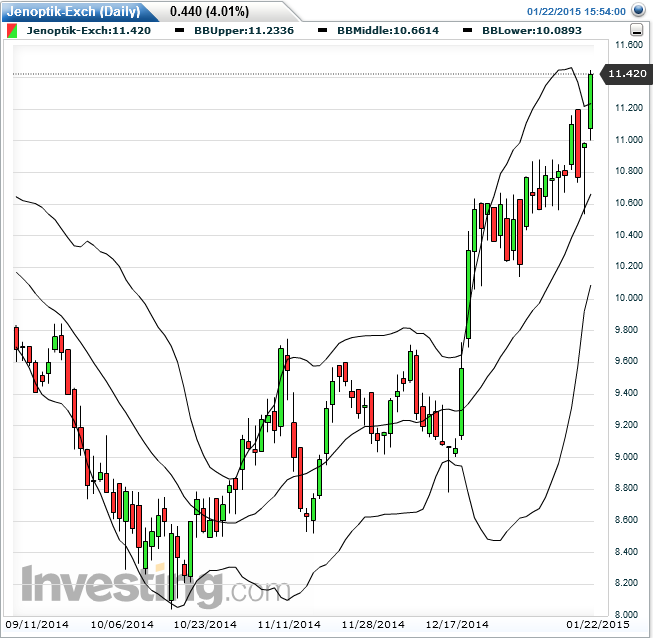
Task: Click the latest green candlestick at 11.420
Action: [x=591, y=101]
